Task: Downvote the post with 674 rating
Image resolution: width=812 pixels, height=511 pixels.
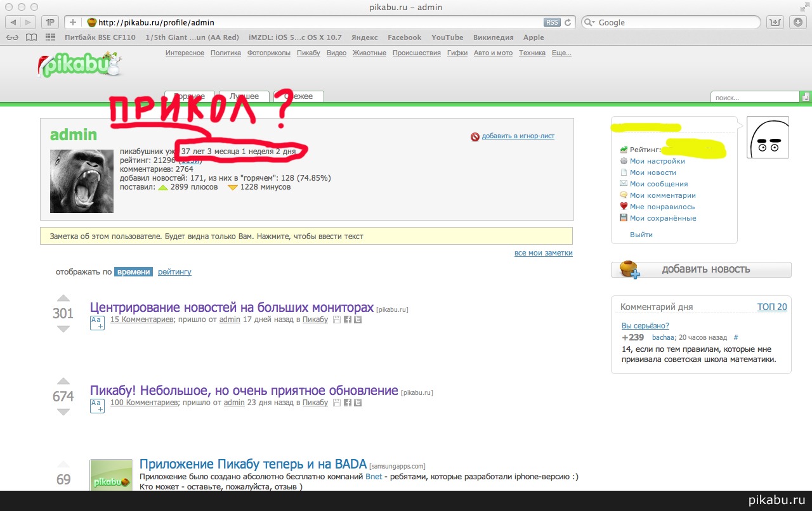Action: point(63,412)
